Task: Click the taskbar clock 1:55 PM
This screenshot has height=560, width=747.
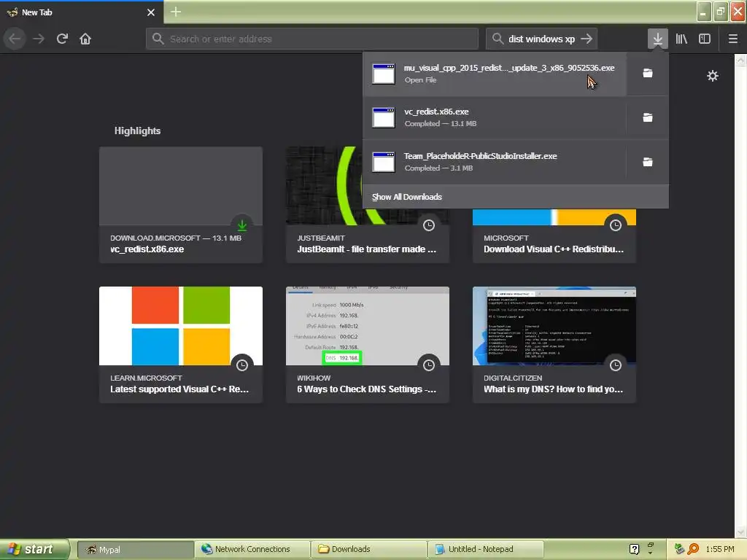Action: tap(720, 549)
